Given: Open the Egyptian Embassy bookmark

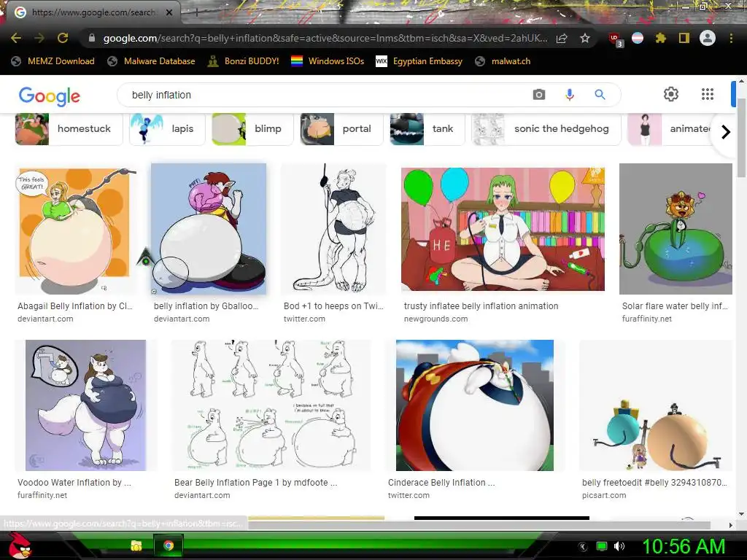Looking at the screenshot, I should (419, 61).
